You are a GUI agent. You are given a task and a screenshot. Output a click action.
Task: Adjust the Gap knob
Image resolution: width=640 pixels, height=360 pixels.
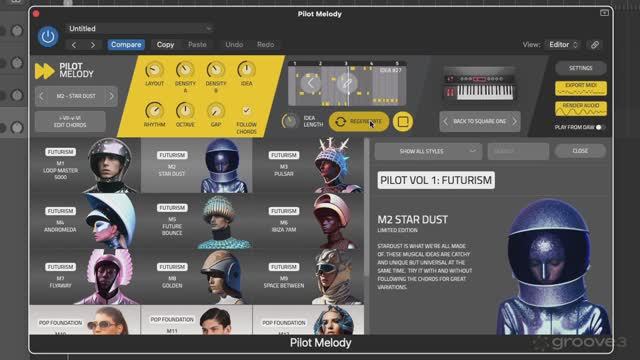[216, 110]
